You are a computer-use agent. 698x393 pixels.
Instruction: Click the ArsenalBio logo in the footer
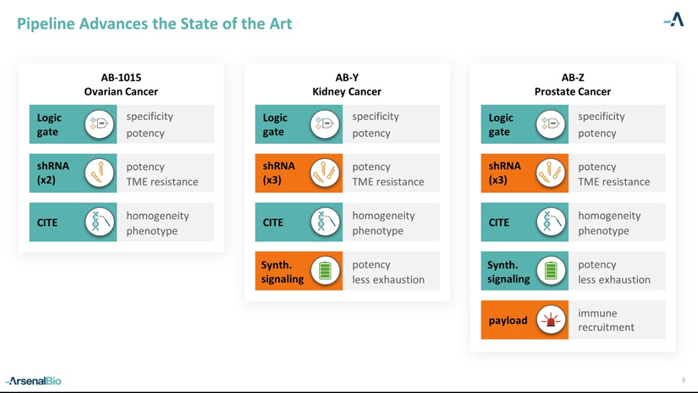(x=33, y=381)
